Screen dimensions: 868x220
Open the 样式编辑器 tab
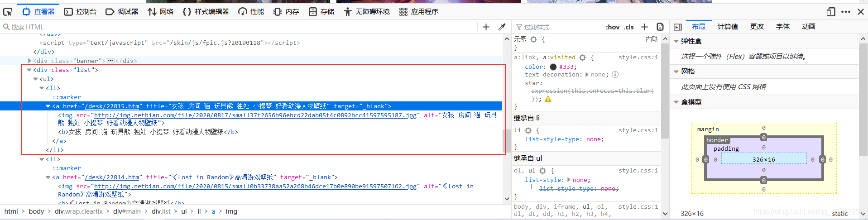[206, 12]
